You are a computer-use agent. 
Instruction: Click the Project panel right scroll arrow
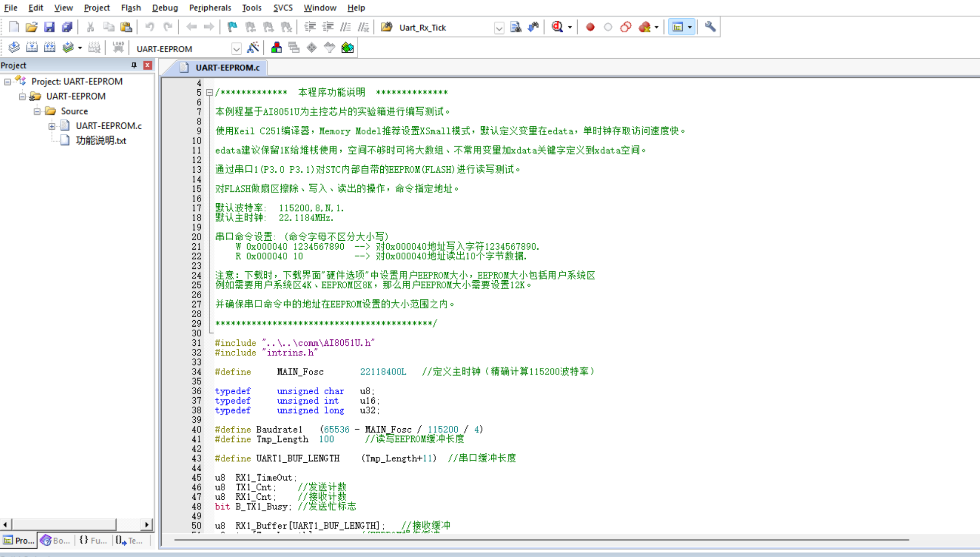click(146, 524)
